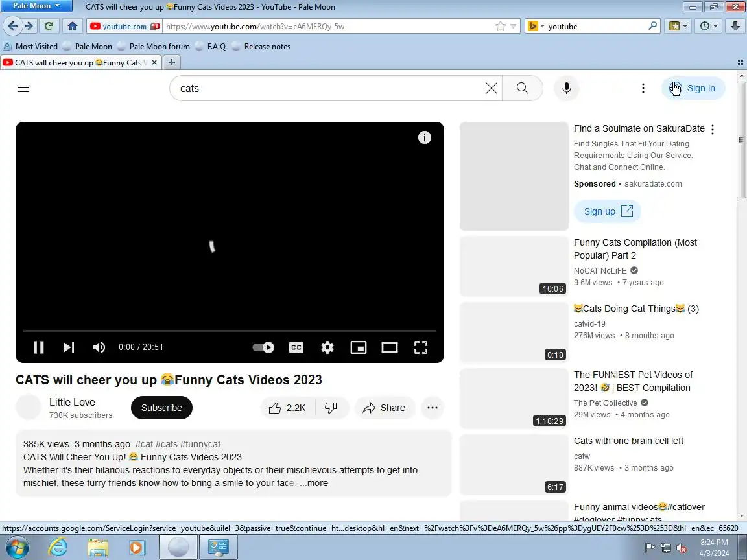
Task: Open Little Love channel name
Action: 72,402
